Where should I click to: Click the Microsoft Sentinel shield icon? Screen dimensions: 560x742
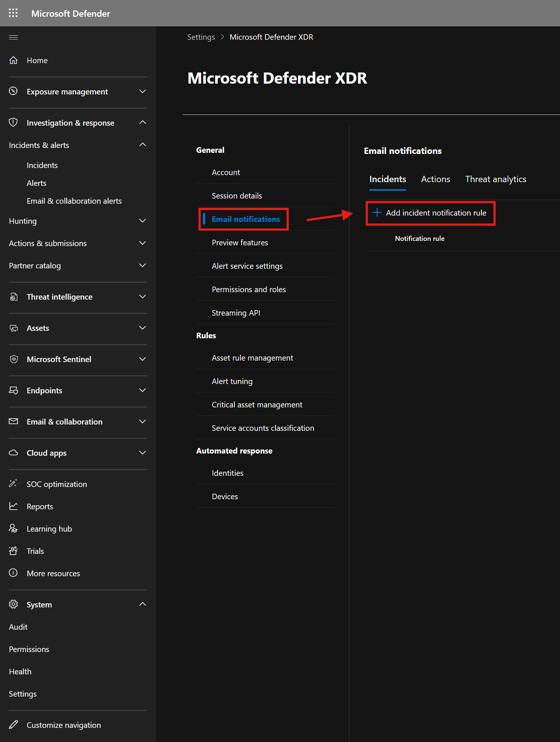point(13,359)
